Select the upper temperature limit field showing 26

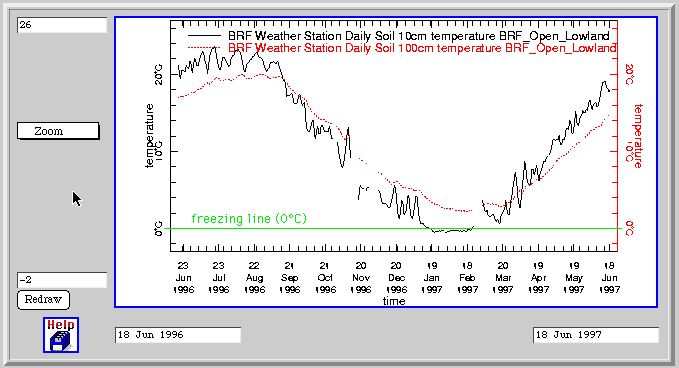pos(62,25)
